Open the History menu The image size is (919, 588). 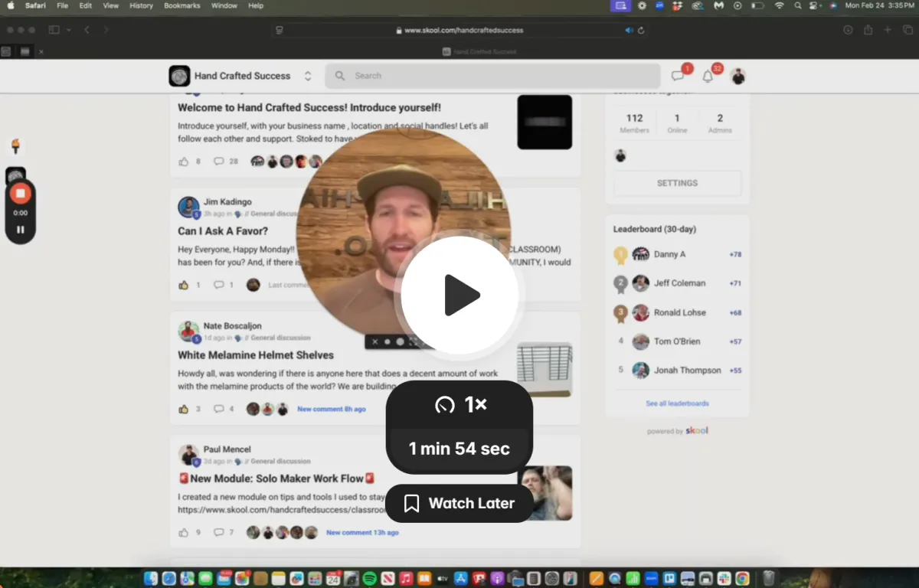(141, 5)
